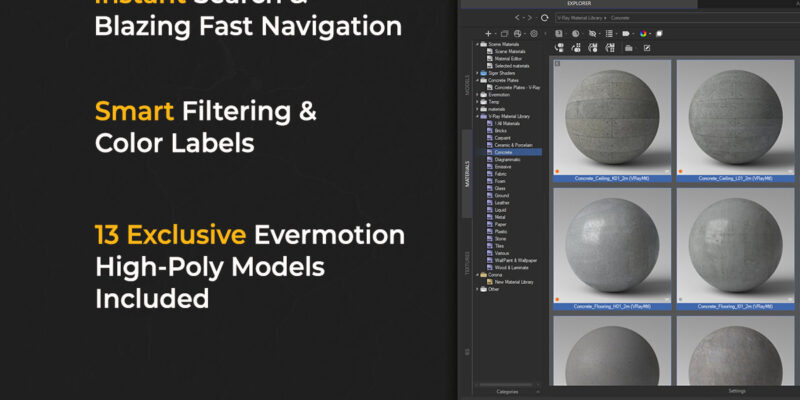
Task: Click the V-Ray Material Library breadcrumb path field
Action: tap(676, 18)
